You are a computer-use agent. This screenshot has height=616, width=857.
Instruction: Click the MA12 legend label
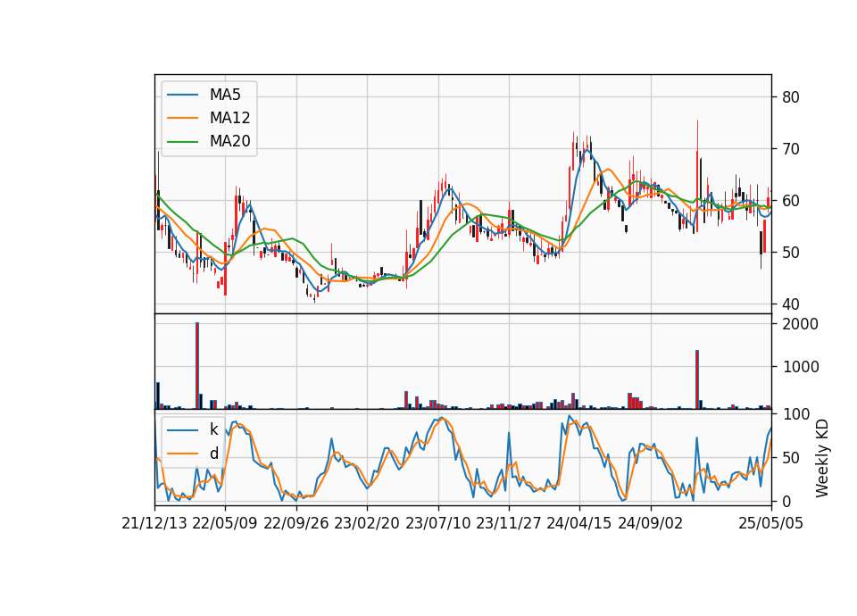(x=229, y=118)
